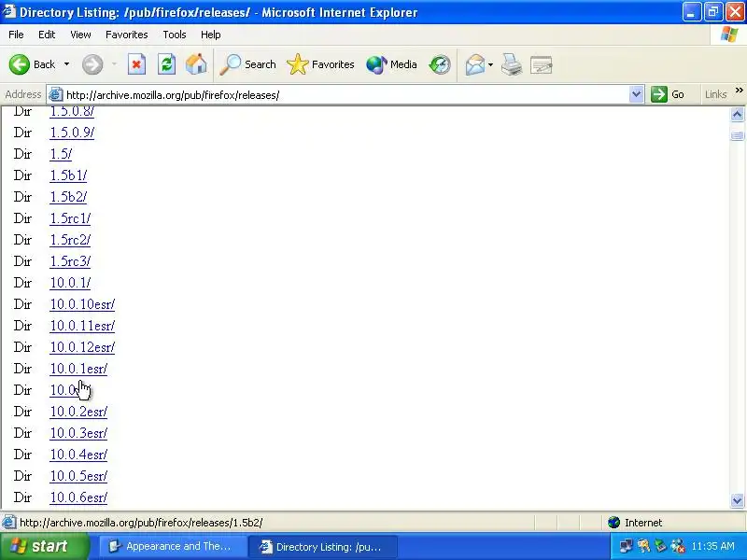
Task: Open the 10.0.10esr/ directory link
Action: coord(82,304)
